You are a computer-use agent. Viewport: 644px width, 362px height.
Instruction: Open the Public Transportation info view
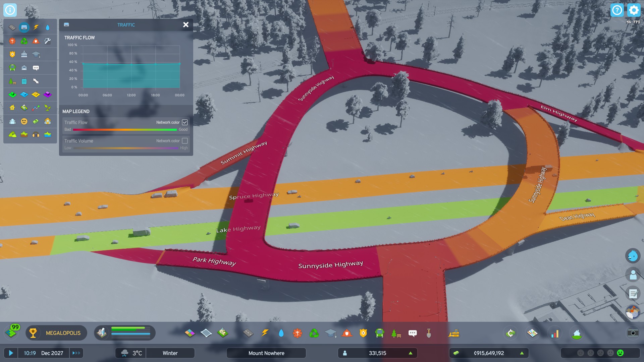[x=12, y=67]
